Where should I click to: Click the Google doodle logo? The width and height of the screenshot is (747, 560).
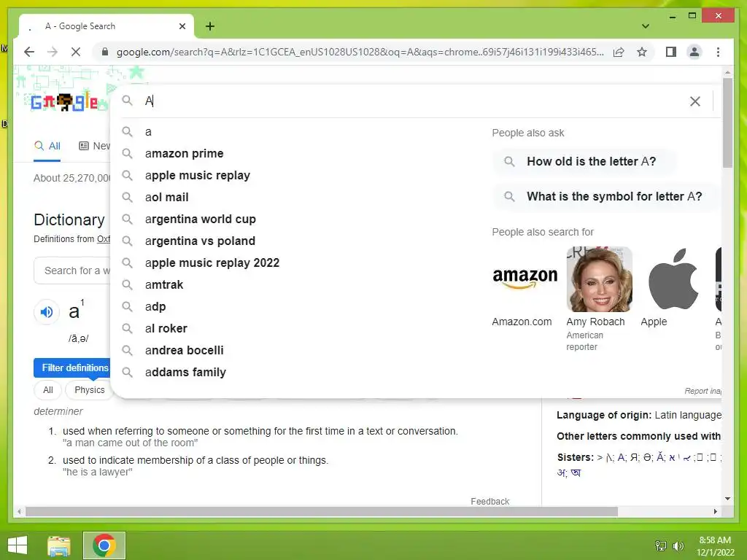(x=64, y=101)
